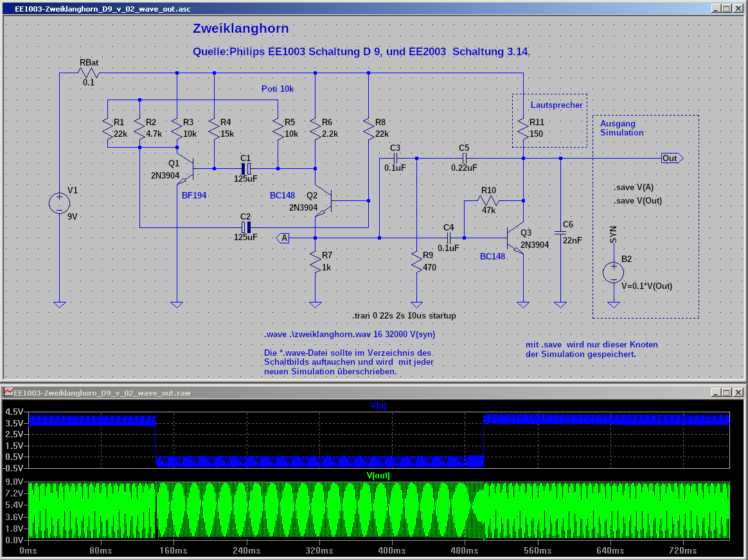Select the Poti 10k annotation
The image size is (748, 560).
pyautogui.click(x=278, y=89)
